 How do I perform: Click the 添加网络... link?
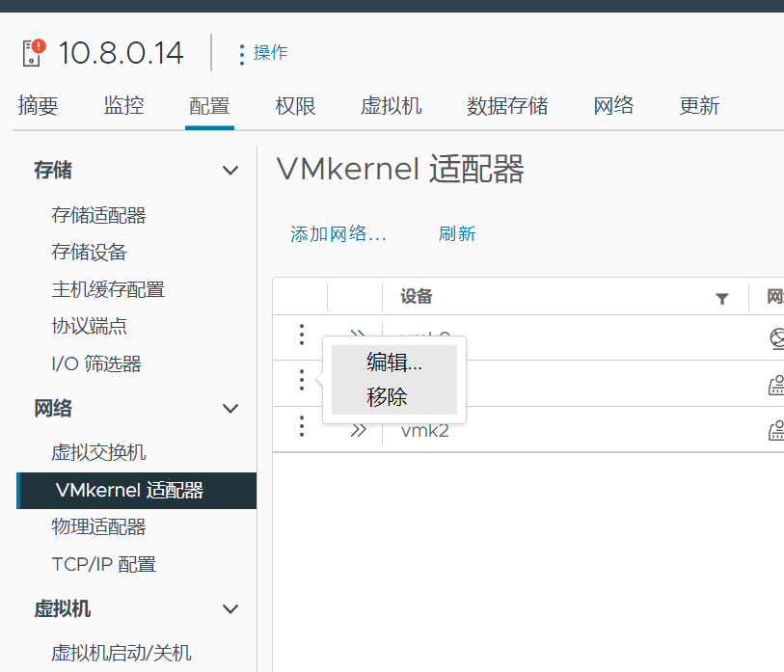(338, 234)
